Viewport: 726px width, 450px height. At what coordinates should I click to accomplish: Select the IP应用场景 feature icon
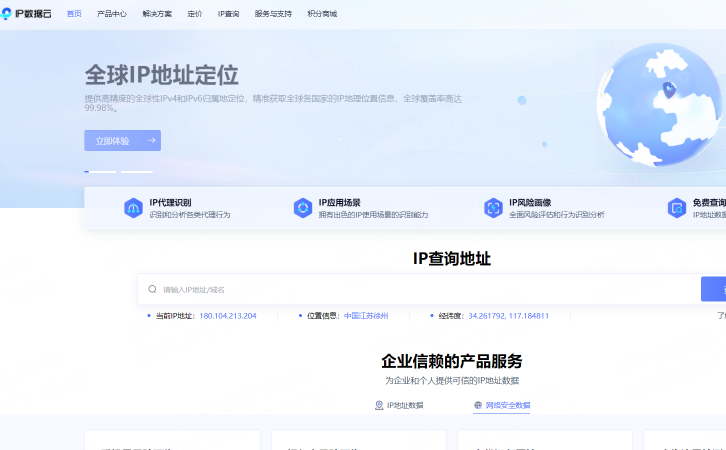point(303,208)
